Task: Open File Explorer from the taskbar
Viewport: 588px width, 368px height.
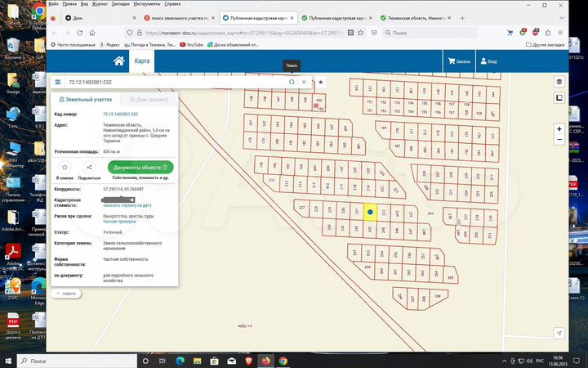Action: click(x=198, y=361)
